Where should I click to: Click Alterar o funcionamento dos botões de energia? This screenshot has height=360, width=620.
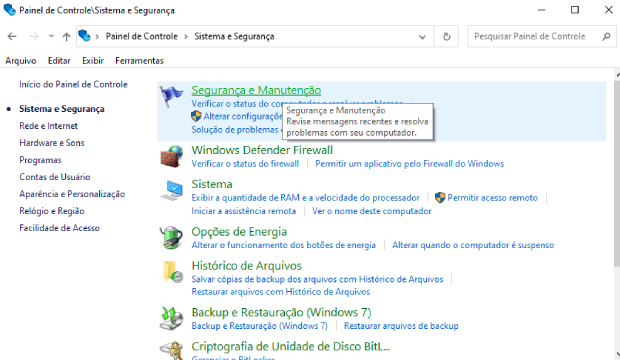pos(284,245)
